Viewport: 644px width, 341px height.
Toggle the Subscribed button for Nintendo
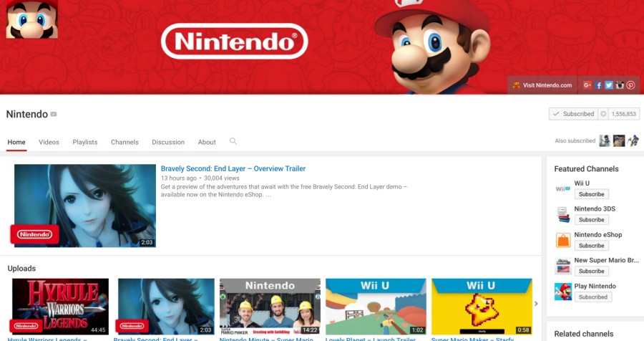click(574, 114)
